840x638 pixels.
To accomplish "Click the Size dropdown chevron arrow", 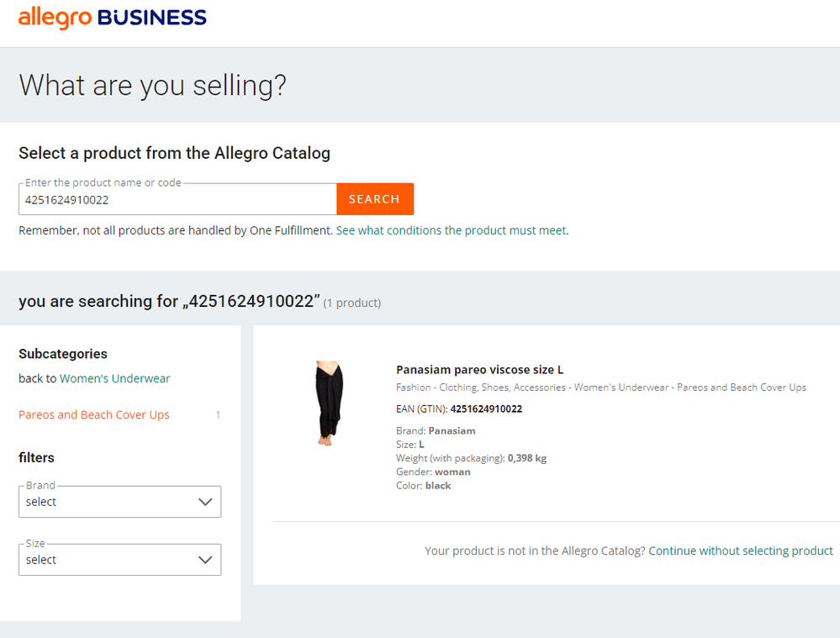I will (x=205, y=560).
